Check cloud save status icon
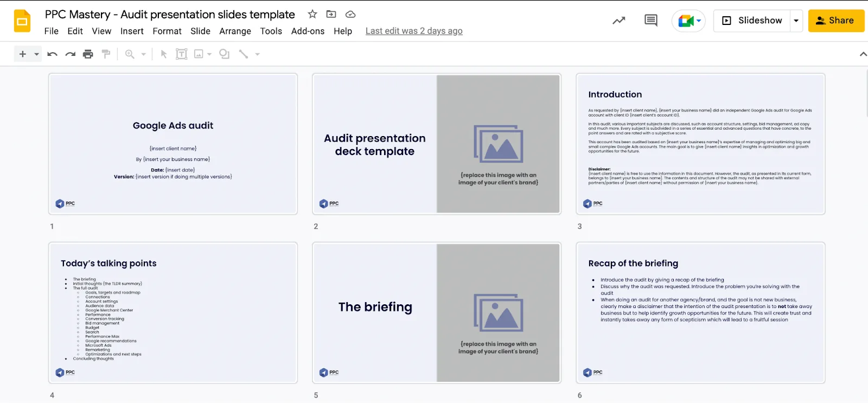The image size is (868, 403). click(x=350, y=14)
